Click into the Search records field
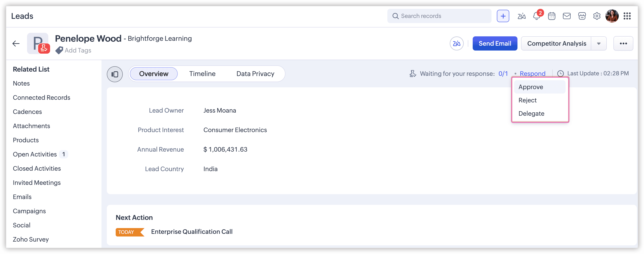The image size is (644, 254). (439, 16)
